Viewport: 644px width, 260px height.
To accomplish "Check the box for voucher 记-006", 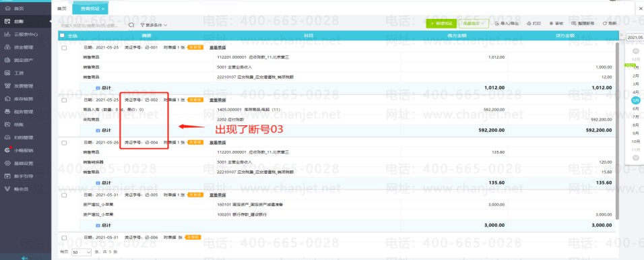I will 64,238.
